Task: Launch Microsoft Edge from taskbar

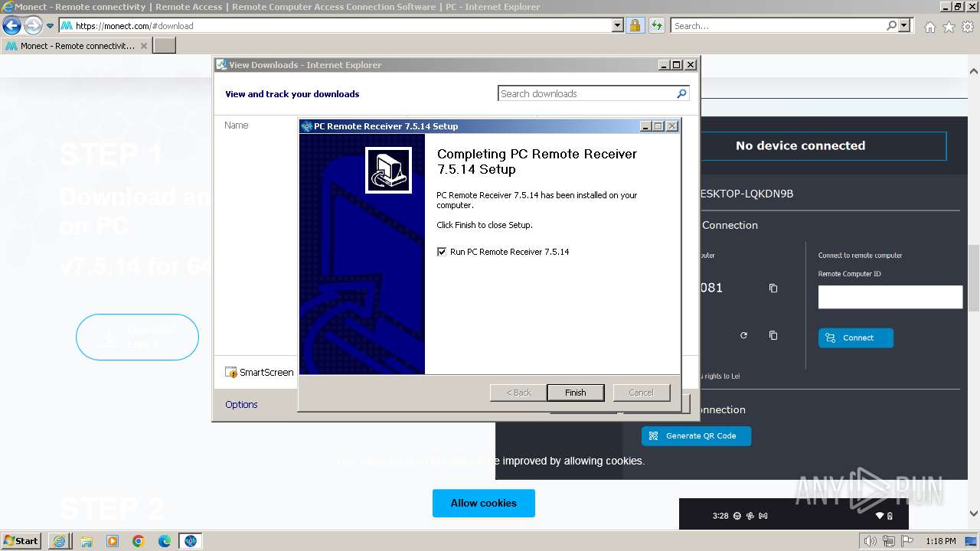Action: [x=165, y=541]
